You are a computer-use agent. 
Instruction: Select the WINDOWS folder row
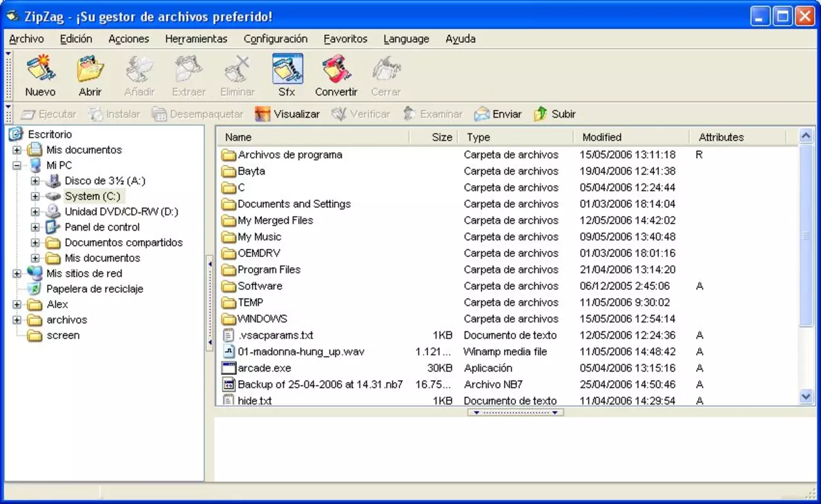[x=507, y=319]
